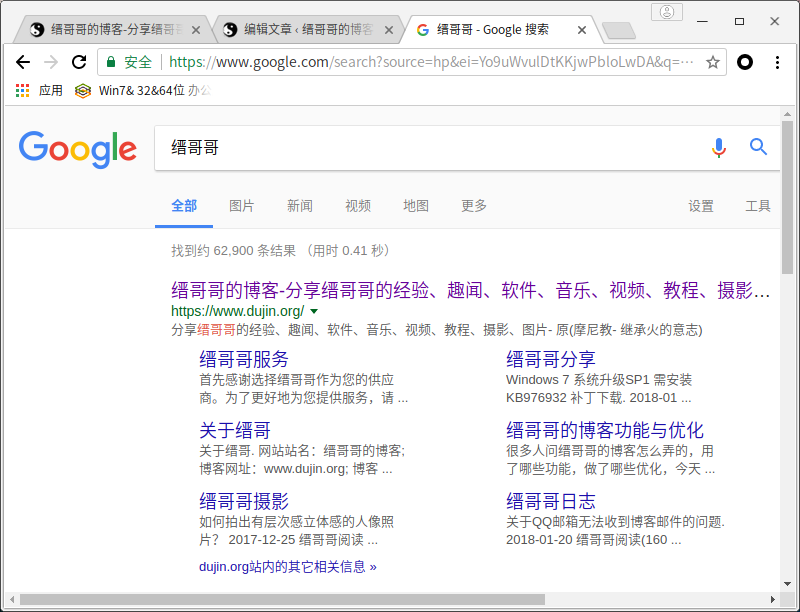This screenshot has width=800, height=612.
Task: Open the 缙哥哥的博客功能与优化 sitelink
Action: 605,430
